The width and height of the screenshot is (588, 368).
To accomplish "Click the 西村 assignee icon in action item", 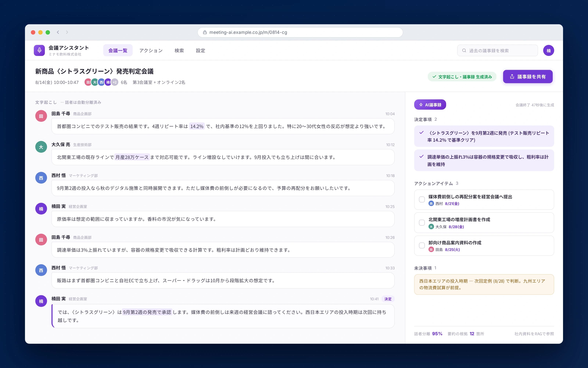I will [431, 204].
